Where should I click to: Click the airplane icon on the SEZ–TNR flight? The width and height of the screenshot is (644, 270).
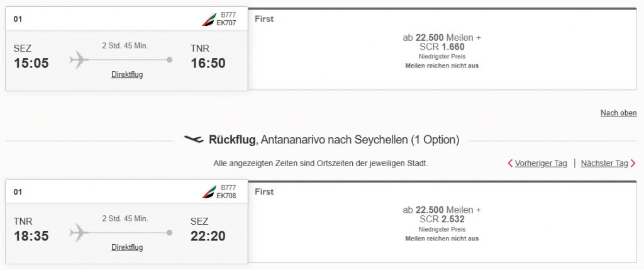79,60
